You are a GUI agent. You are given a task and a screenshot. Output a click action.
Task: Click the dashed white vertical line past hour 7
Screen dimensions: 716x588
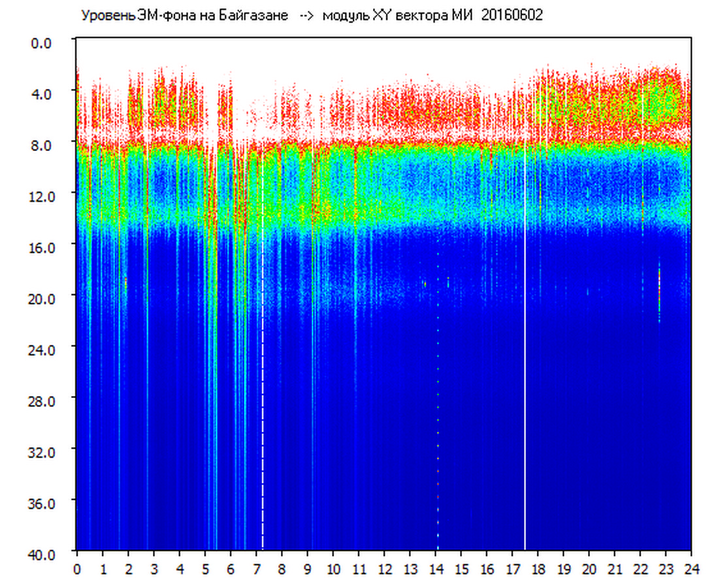[263, 392]
